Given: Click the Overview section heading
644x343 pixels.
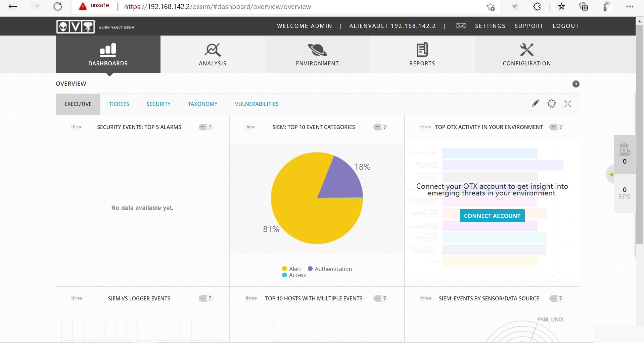Looking at the screenshot, I should [x=71, y=84].
